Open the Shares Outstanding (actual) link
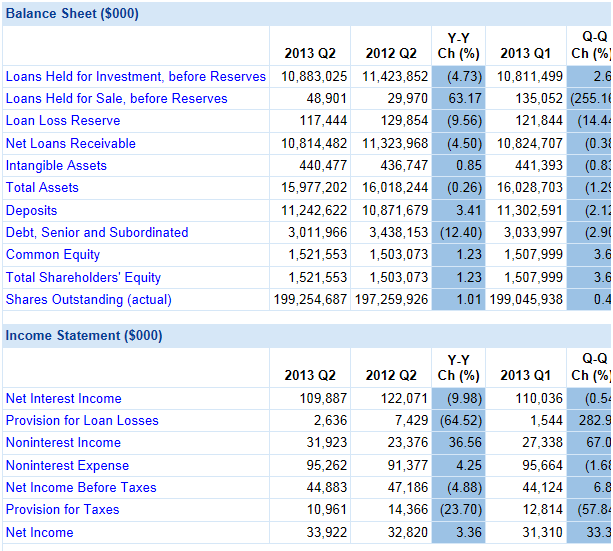Screen dimensions: 613x551 coord(88,299)
